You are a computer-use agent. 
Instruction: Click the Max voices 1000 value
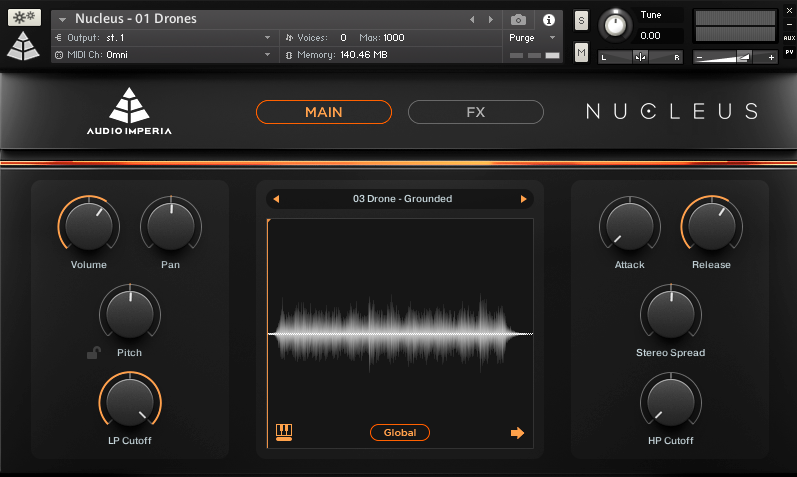(x=393, y=38)
